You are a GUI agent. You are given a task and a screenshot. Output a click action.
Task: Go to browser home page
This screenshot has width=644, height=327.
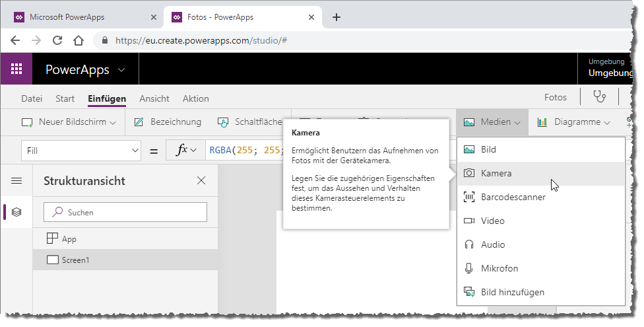point(79,40)
